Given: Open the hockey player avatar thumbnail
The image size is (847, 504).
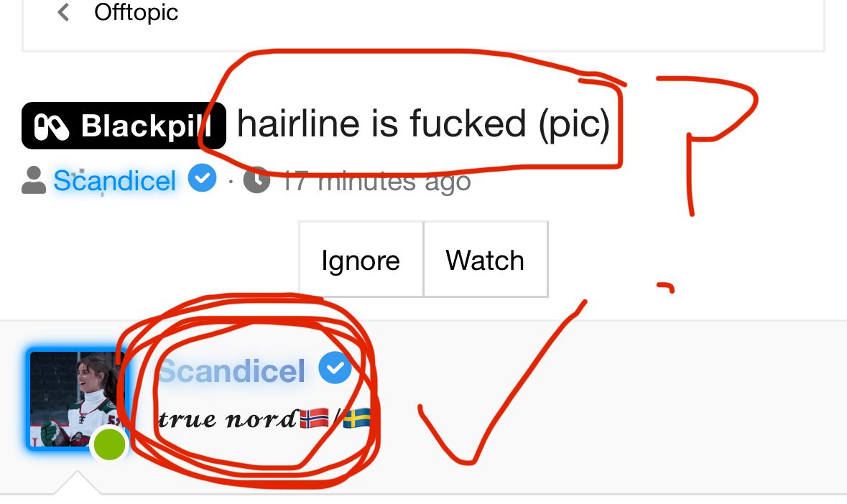Looking at the screenshot, I should [75, 399].
